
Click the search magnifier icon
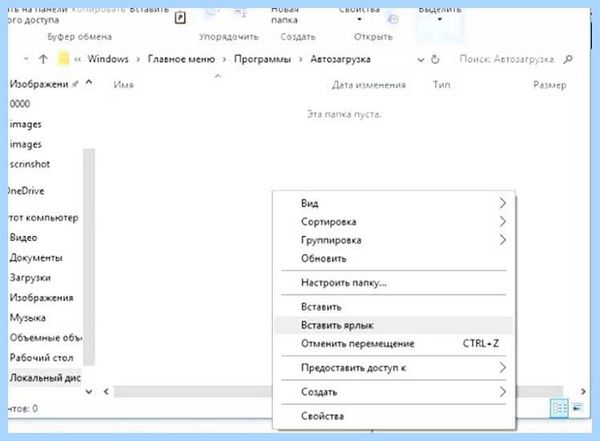[569, 59]
